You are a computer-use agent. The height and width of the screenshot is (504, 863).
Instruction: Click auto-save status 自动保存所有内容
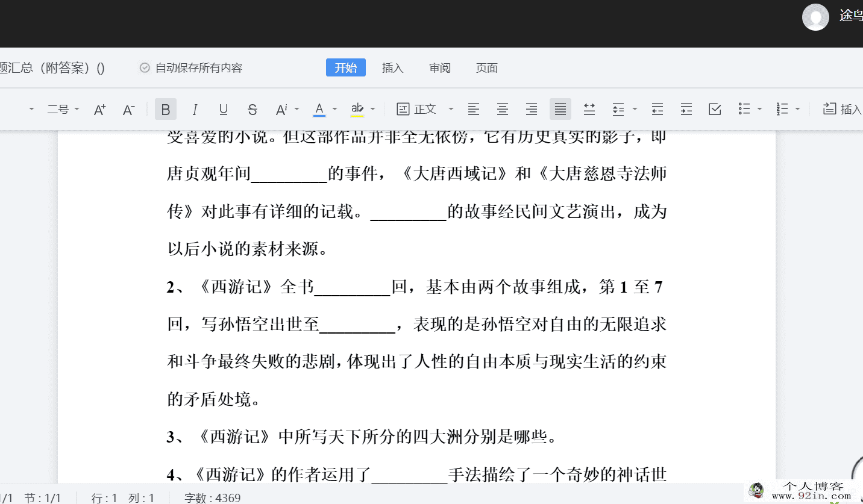point(191,68)
